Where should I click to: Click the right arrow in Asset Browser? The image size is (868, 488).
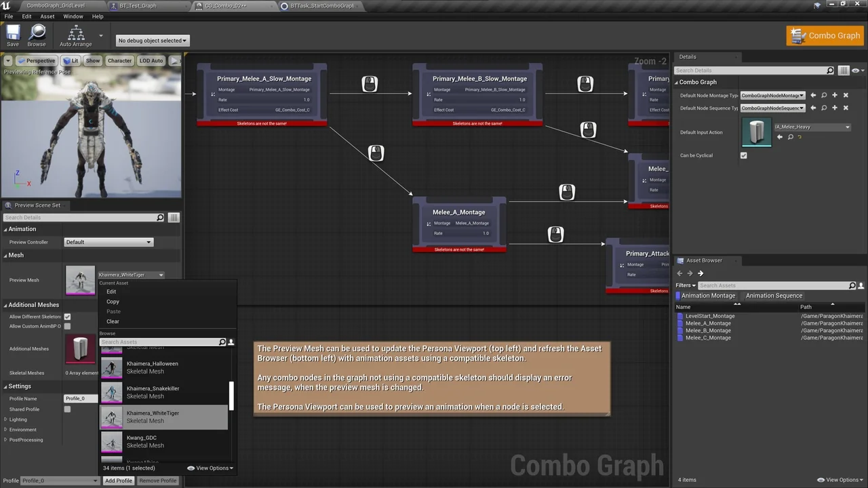pyautogui.click(x=701, y=272)
